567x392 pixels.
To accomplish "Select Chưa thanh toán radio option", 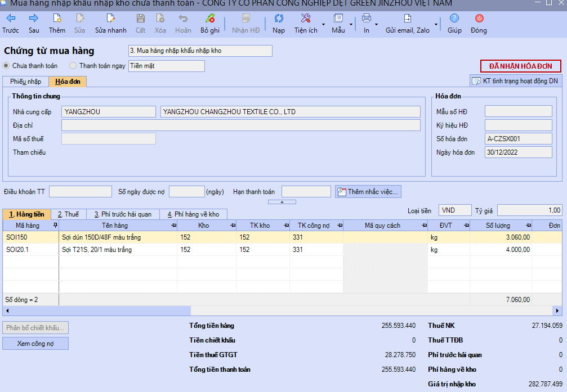I will (x=6, y=66).
